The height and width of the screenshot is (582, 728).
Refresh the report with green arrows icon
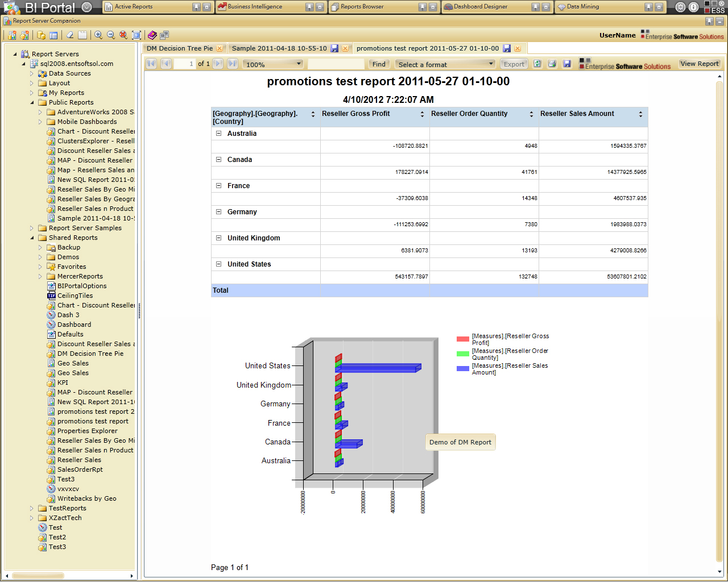click(x=537, y=64)
